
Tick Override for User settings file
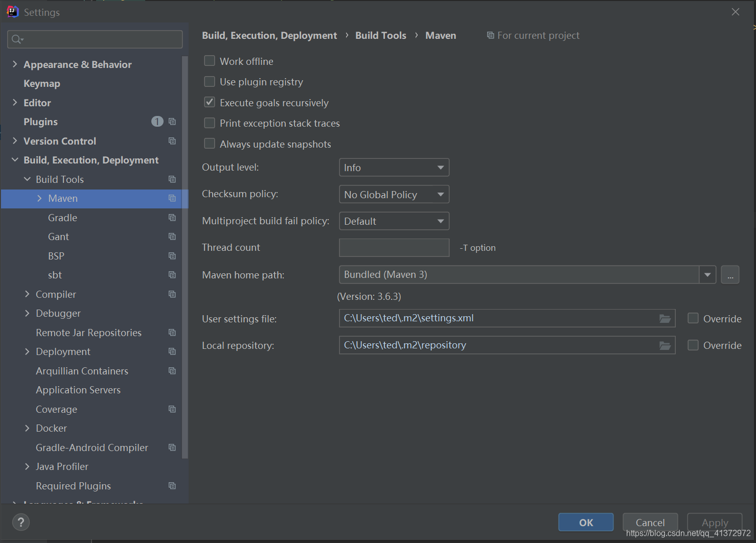tap(693, 318)
